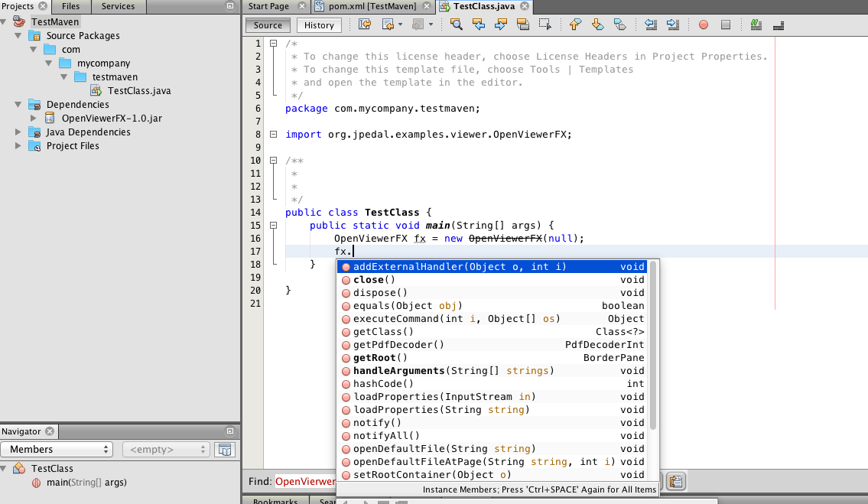Toggle Highlight Search results icon
This screenshot has width=868, height=504.
[523, 24]
